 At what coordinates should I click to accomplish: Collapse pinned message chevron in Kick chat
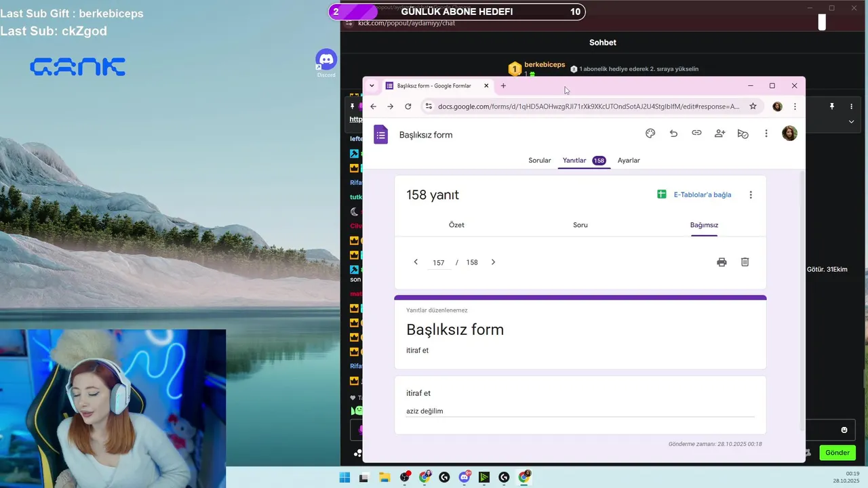click(x=851, y=121)
